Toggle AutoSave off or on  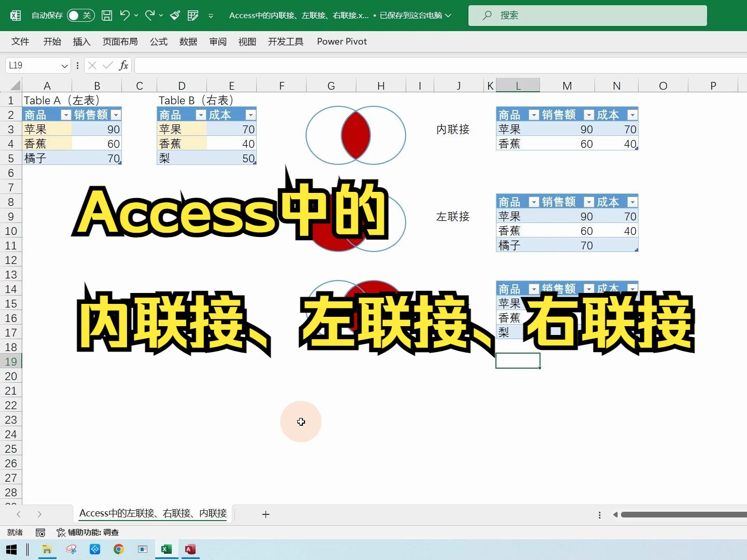(x=80, y=16)
